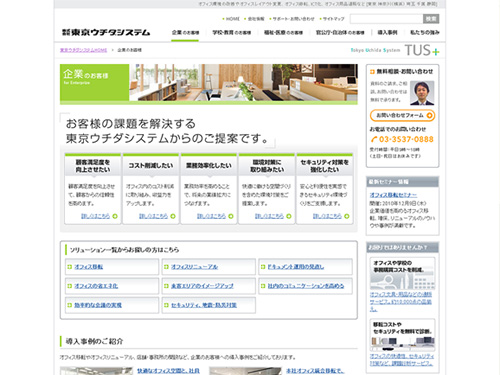
Task: Open the サイトマップ top link
Action: click(x=333, y=19)
